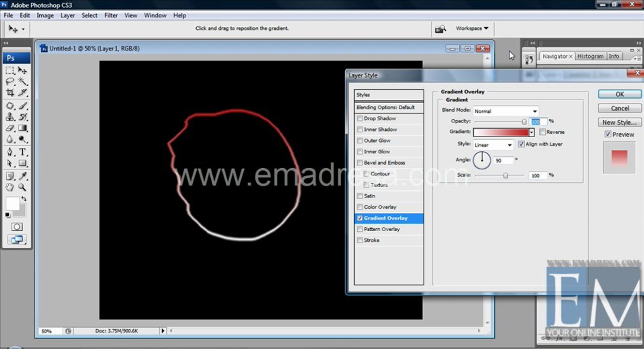Enable the Color Overlay checkbox
This screenshot has width=644, height=349.
coord(360,207)
